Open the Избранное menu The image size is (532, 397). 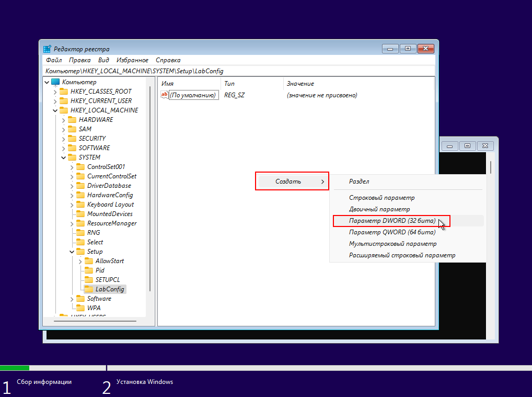[x=132, y=60]
